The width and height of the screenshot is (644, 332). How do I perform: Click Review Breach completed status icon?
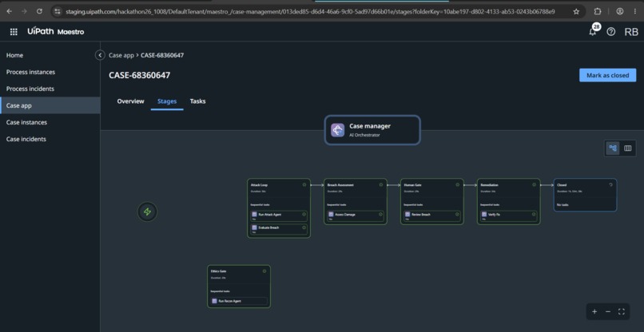coord(457,214)
